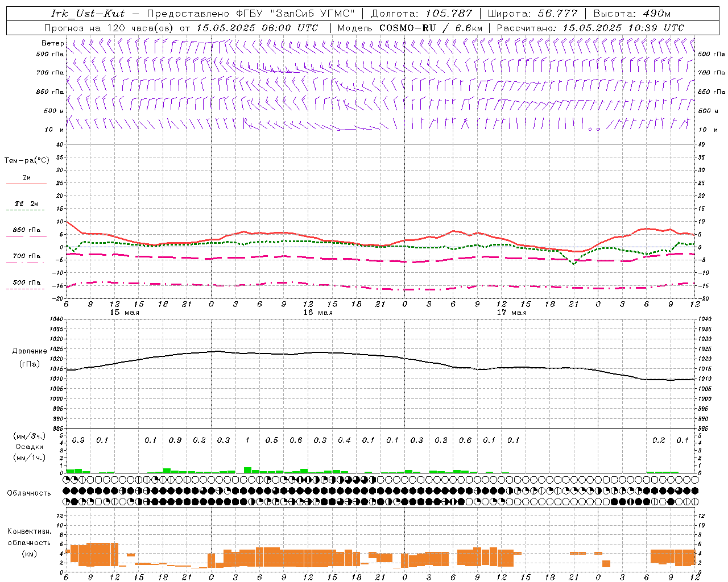This screenshot has width=728, height=582.
Task: Click the (мм/3ч.) precipitation unit label
Action: pyautogui.click(x=29, y=436)
